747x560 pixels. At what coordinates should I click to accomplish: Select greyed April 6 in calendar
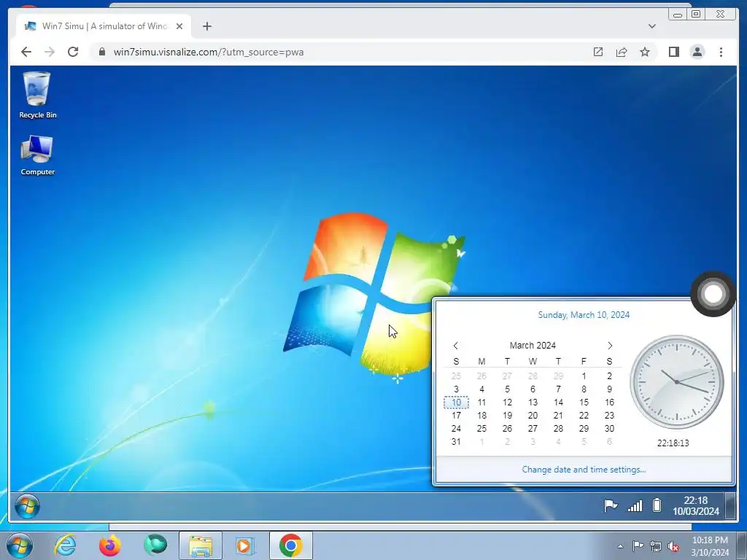coord(609,441)
